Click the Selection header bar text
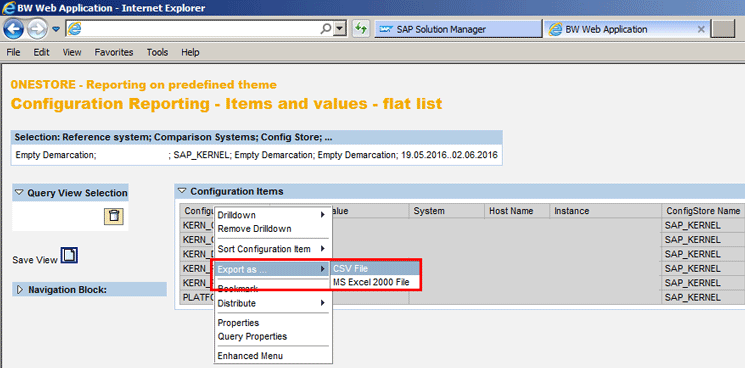Screen dimensions: 745x368 coord(173,137)
